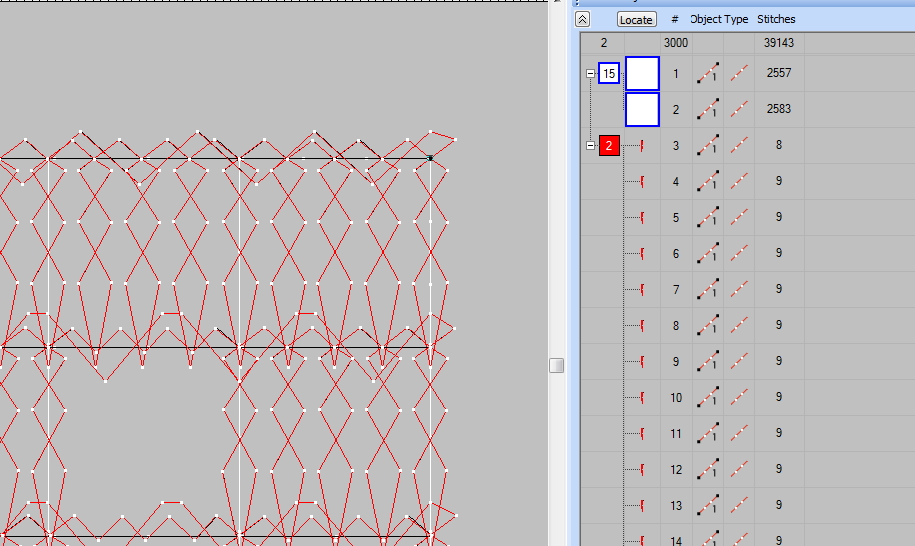Select the red color 2 swatch
Image resolution: width=915 pixels, height=546 pixels.
(x=609, y=146)
